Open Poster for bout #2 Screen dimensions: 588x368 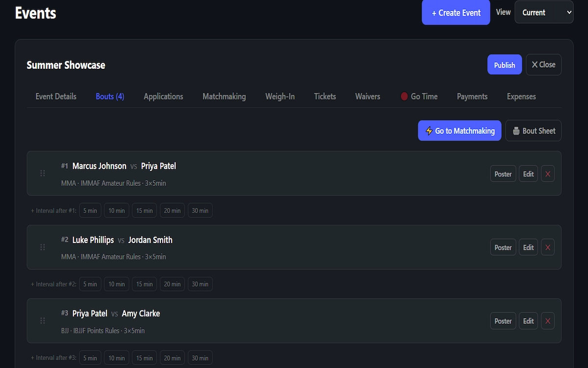pyautogui.click(x=503, y=247)
